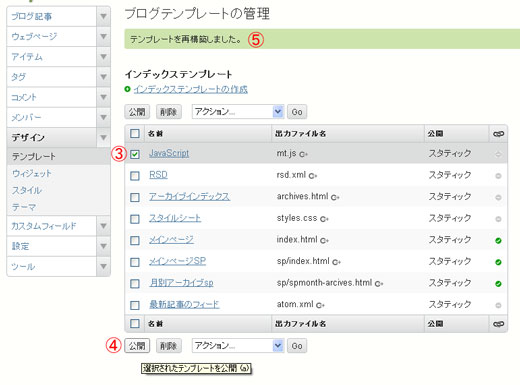The width and height of the screenshot is (520, 385).
Task: Click the top Go button
Action: coord(297,112)
